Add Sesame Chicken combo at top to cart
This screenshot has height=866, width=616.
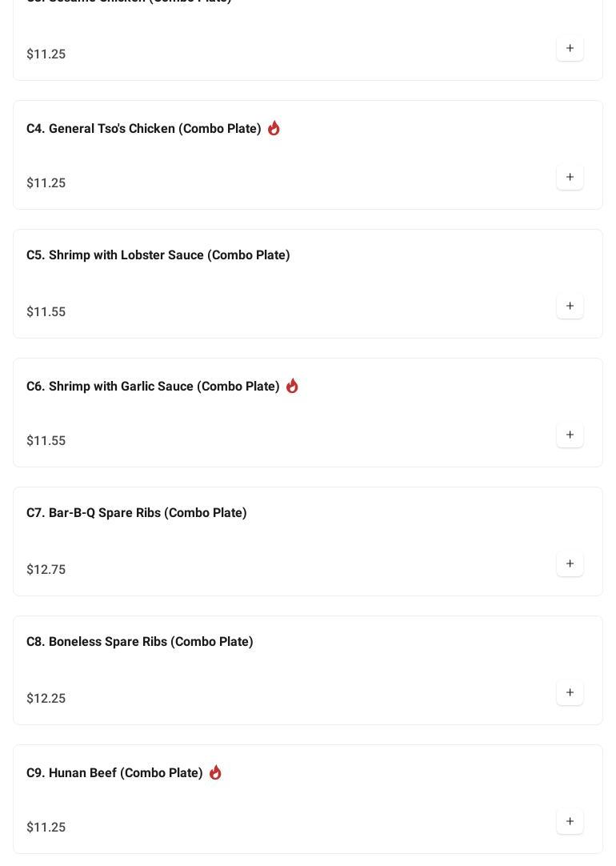point(570,48)
